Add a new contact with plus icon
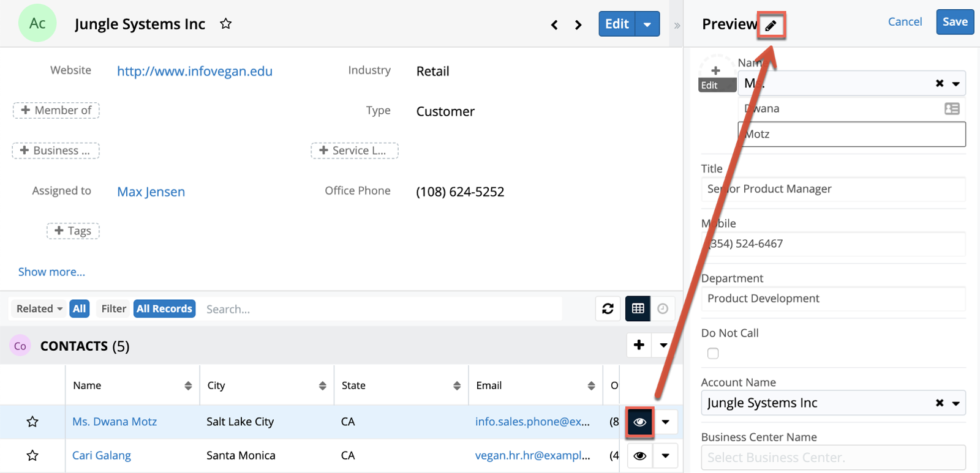 [639, 345]
